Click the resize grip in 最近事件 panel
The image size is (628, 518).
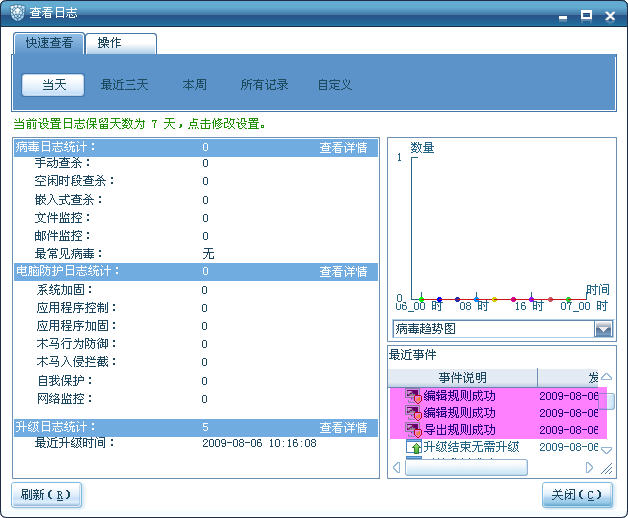click(x=607, y=468)
